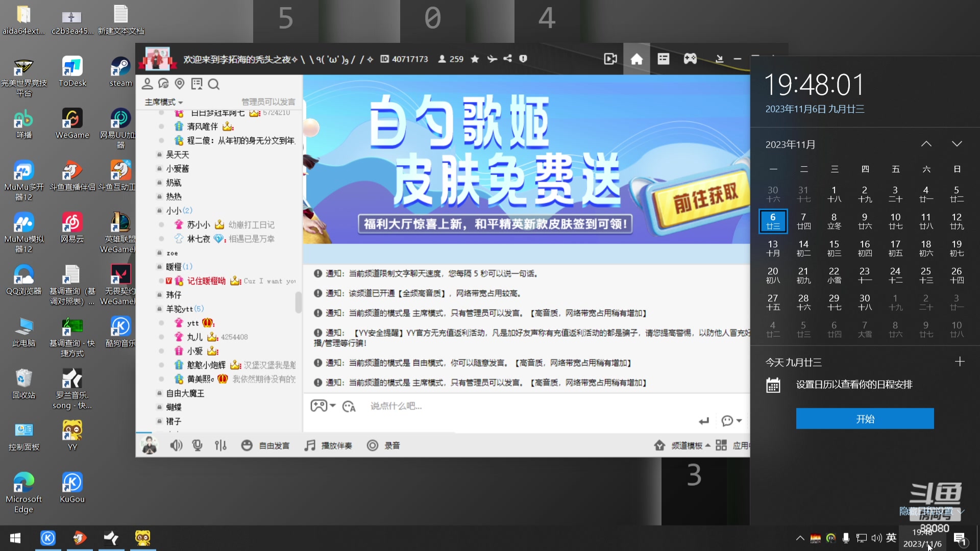Open the audio mixer settings icon
The height and width of the screenshot is (551, 980).
(x=220, y=445)
